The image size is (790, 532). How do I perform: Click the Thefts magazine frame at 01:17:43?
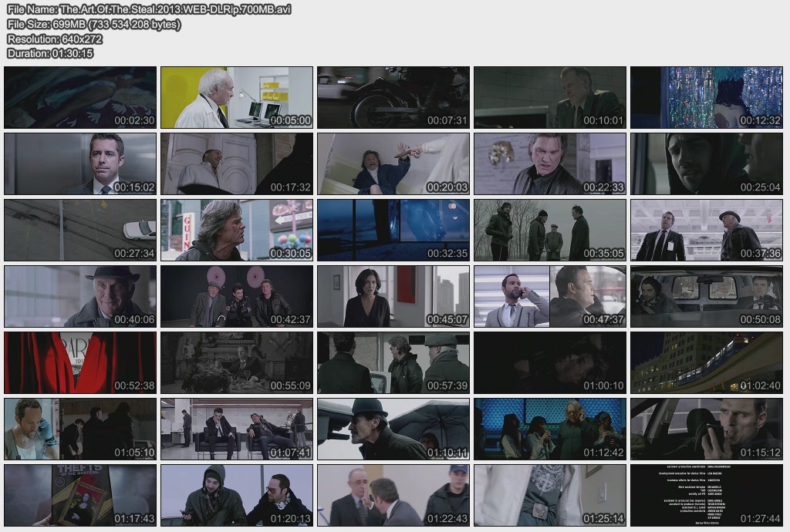pyautogui.click(x=79, y=495)
